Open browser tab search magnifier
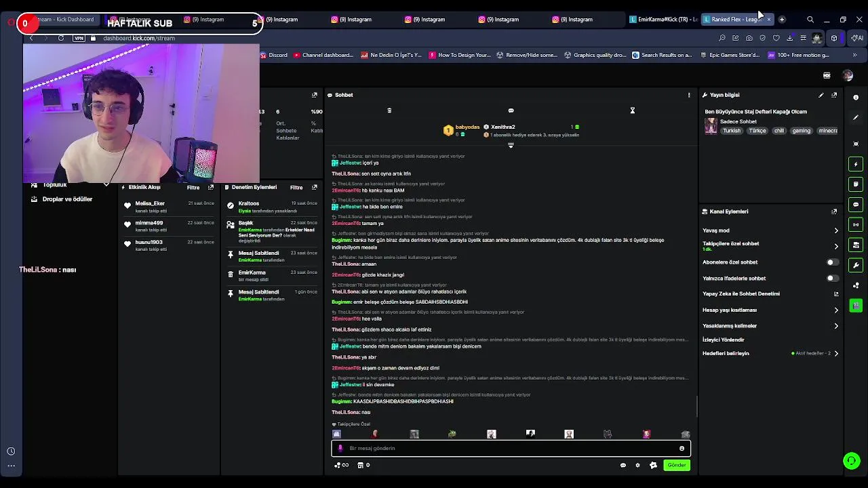The height and width of the screenshot is (488, 868). pyautogui.click(x=810, y=20)
